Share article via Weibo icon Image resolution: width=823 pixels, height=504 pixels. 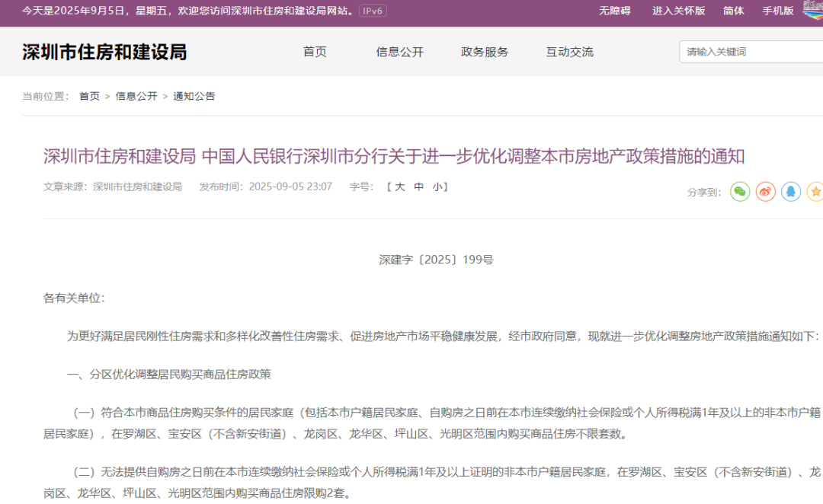click(x=765, y=192)
